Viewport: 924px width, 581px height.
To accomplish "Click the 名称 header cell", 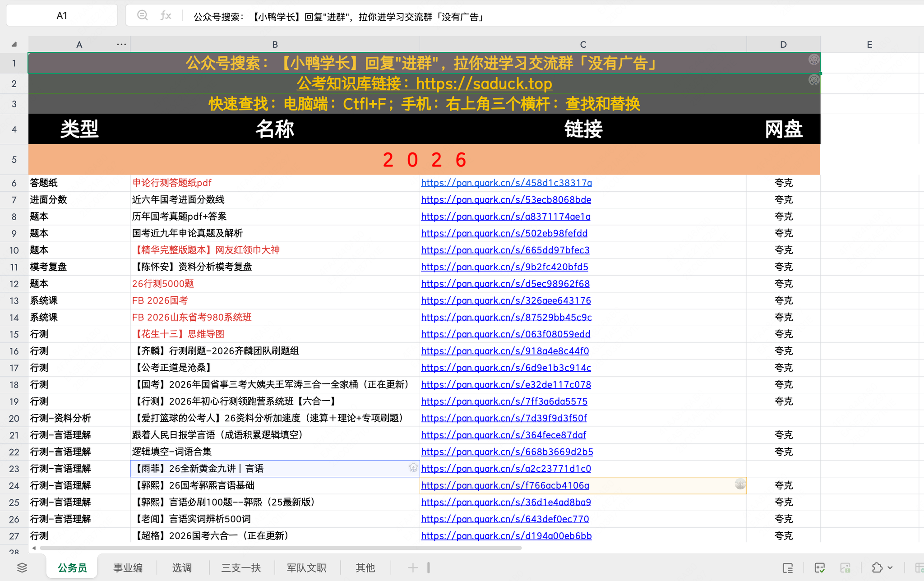I will [275, 129].
